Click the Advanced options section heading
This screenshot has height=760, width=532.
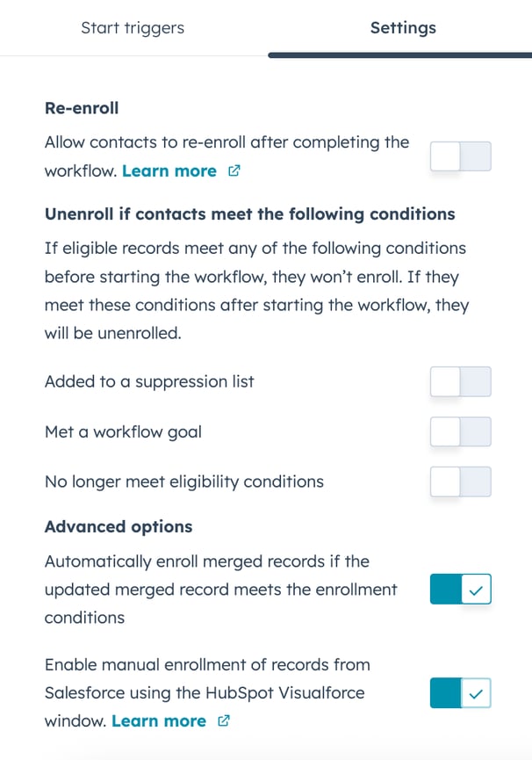(x=119, y=526)
